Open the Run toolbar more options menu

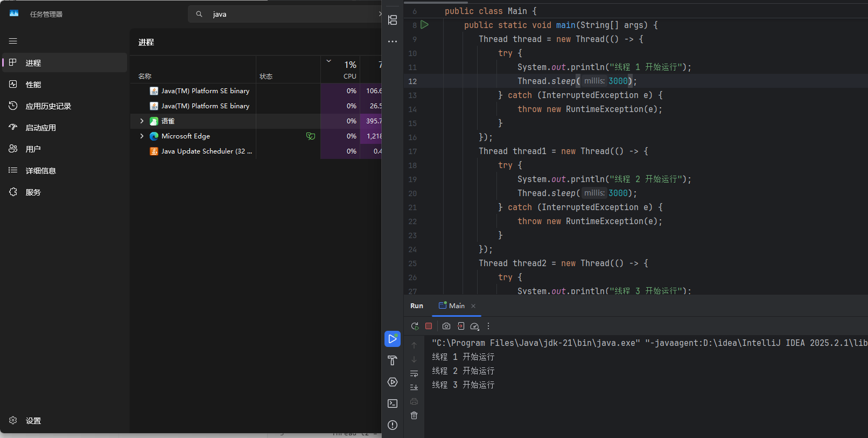[488, 326]
